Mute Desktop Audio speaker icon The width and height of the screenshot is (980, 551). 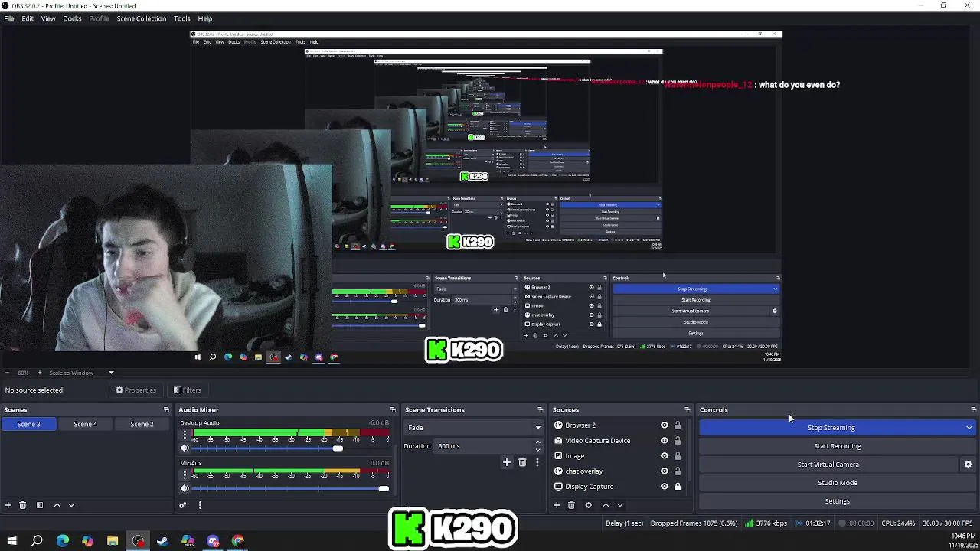tap(185, 448)
